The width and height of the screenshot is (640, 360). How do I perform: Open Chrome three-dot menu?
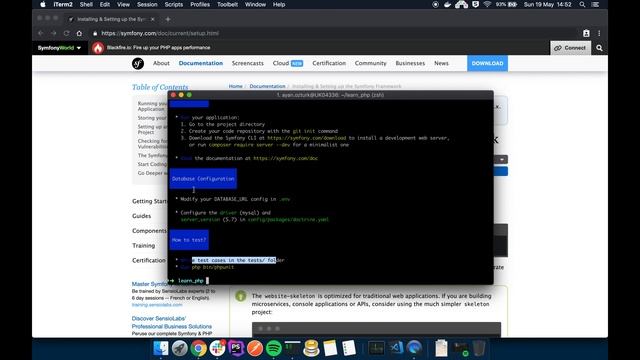click(599, 33)
